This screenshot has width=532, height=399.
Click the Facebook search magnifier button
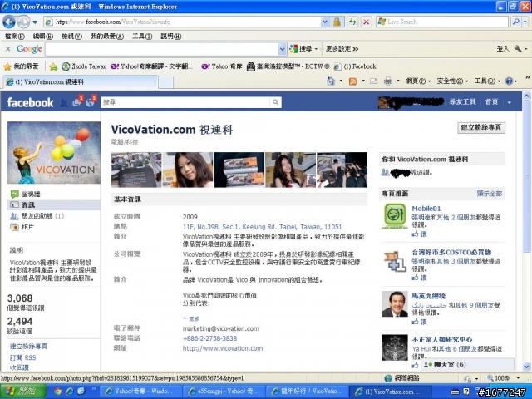click(275, 102)
